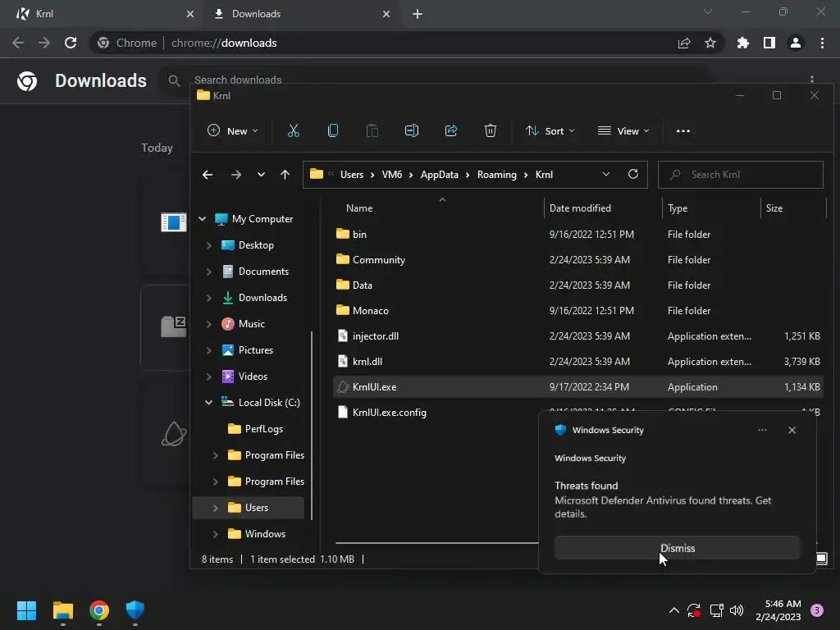Expand the Users tree node
The image size is (840, 630).
pyautogui.click(x=215, y=507)
